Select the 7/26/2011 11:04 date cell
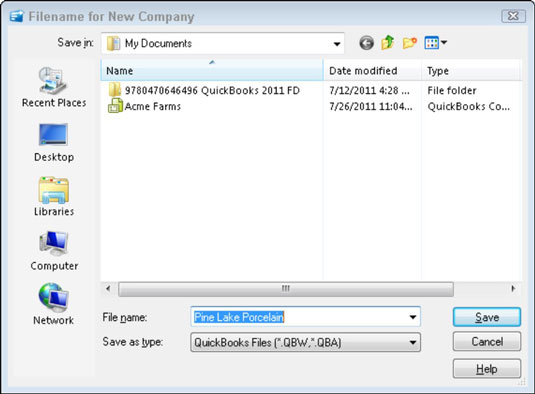Viewport: 535px width, 394px height. click(x=371, y=106)
